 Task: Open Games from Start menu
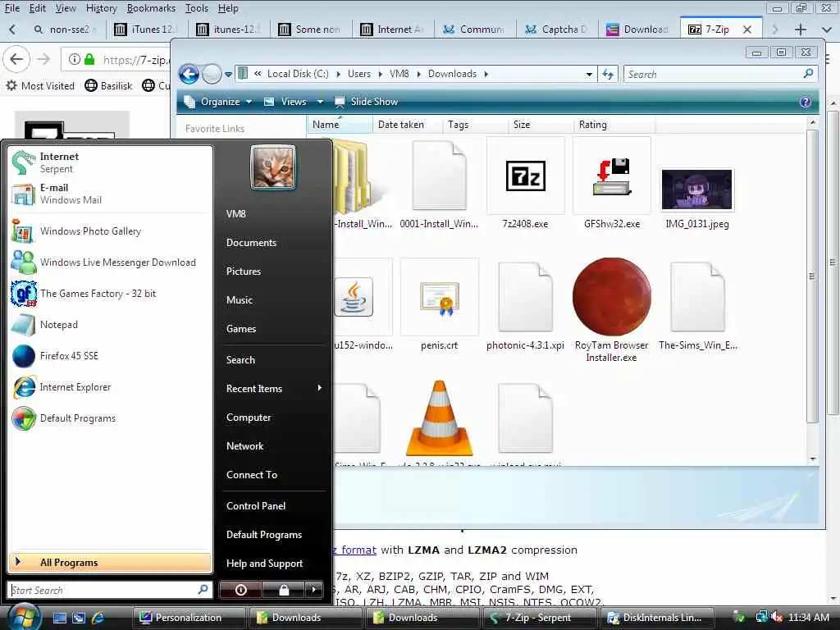click(x=241, y=328)
